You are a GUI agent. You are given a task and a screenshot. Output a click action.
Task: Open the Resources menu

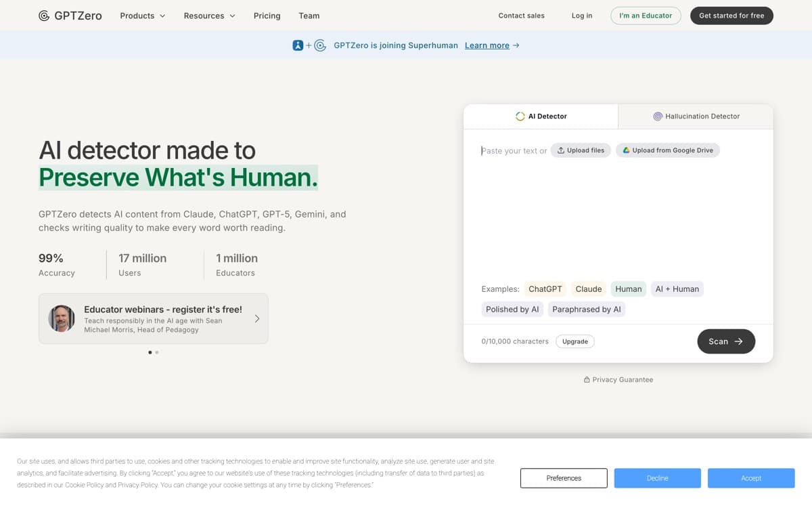(x=210, y=16)
